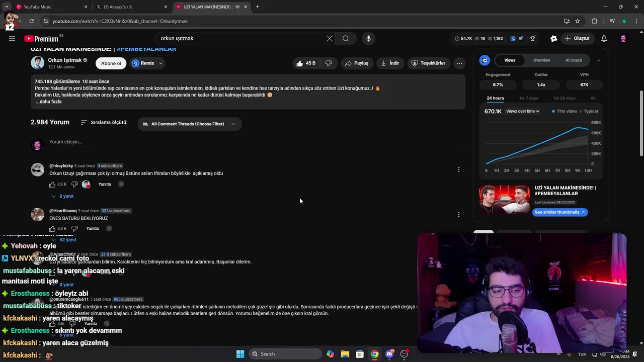Image resolution: width=644 pixels, height=362 pixels.
Task: Click the vidIQ logo in the header stats bar
Action: (513, 38)
